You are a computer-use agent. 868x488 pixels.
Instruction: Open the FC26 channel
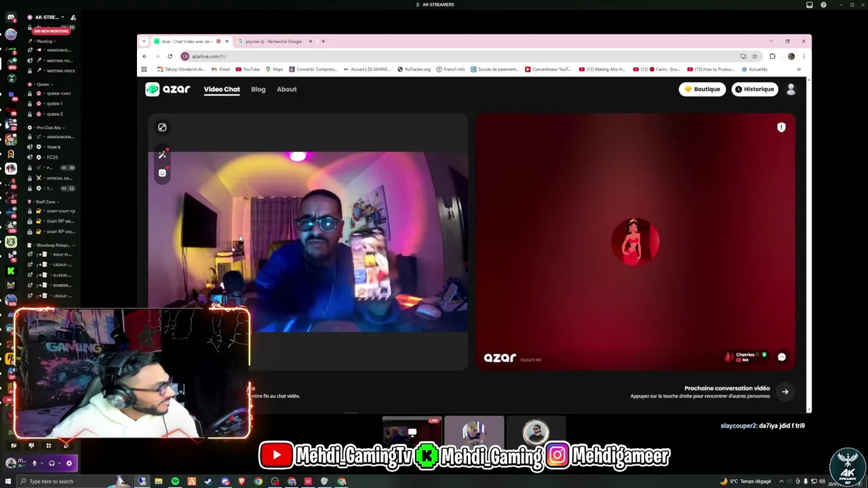pyautogui.click(x=51, y=157)
